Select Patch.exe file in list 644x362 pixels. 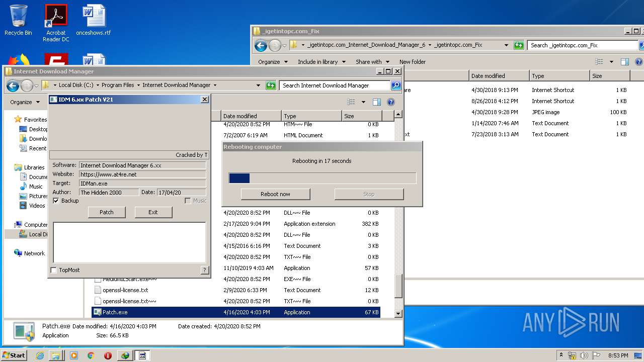click(235, 312)
